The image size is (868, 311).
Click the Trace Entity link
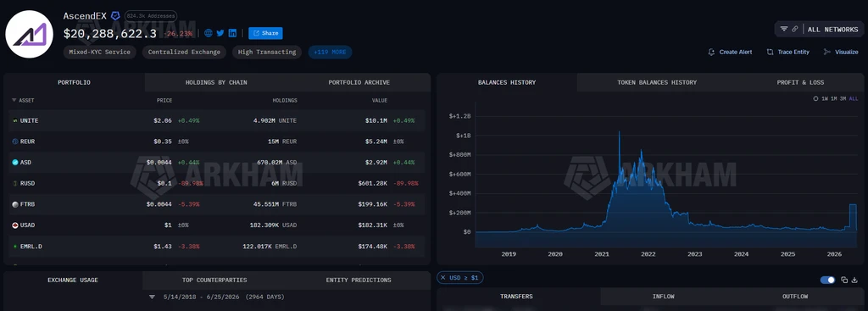point(787,52)
